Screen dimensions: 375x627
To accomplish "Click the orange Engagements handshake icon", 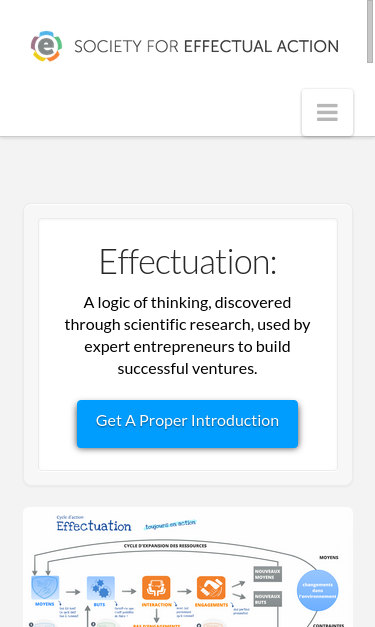I will point(211,588).
